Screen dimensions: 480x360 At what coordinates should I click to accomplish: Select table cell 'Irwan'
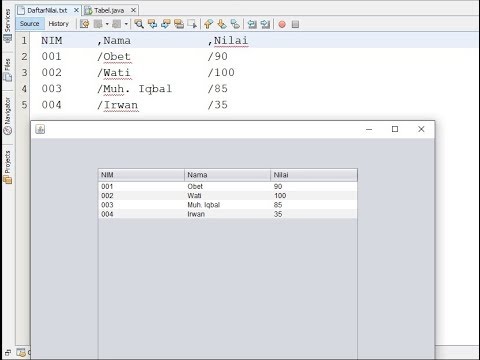coord(227,214)
